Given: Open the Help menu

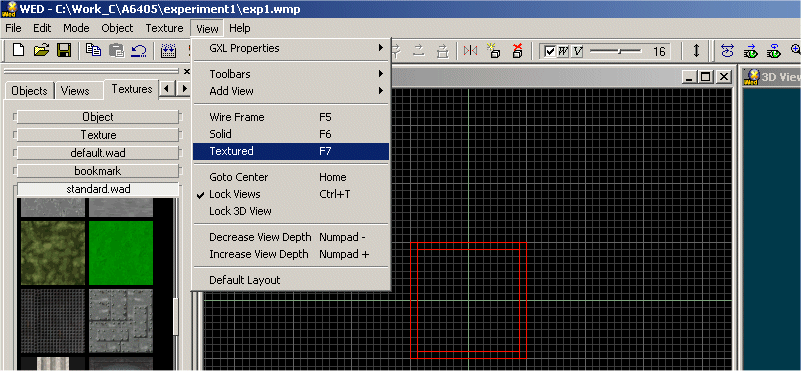Looking at the screenshot, I should click(x=240, y=28).
